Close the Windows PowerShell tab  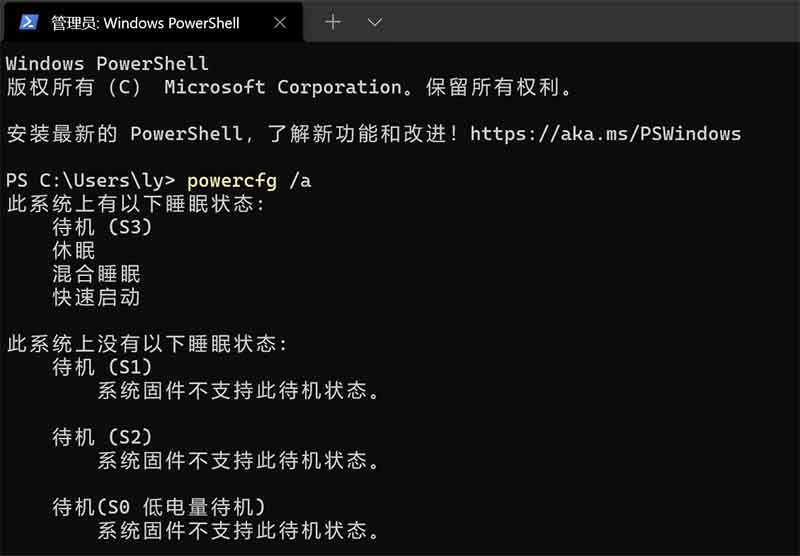(x=280, y=22)
